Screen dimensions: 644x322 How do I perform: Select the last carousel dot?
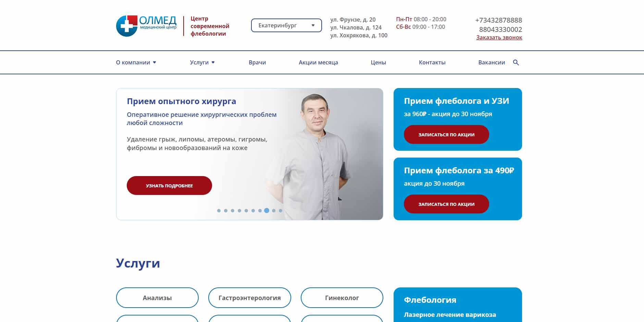click(x=281, y=211)
